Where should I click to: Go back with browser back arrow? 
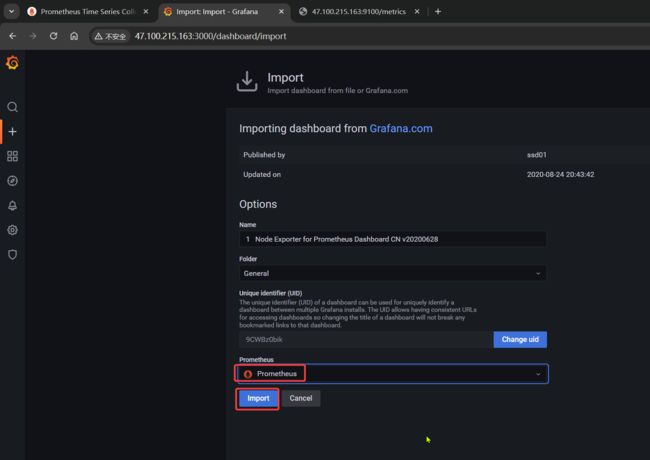12,36
